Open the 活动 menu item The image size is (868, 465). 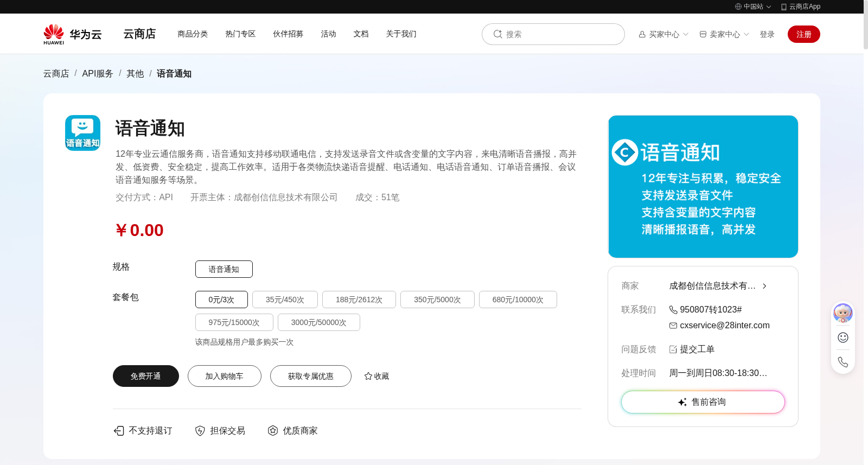(328, 34)
